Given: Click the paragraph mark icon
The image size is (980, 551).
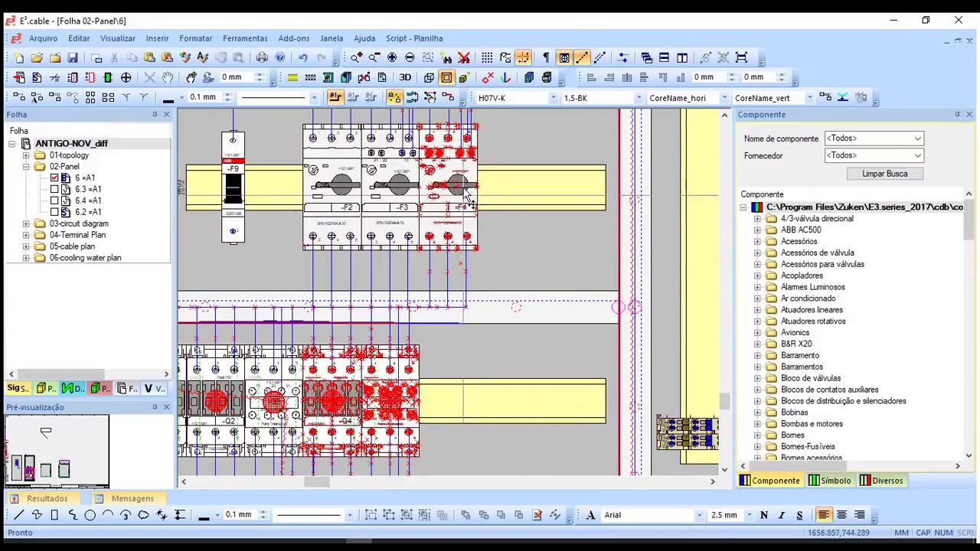Looking at the screenshot, I should coord(546,57).
